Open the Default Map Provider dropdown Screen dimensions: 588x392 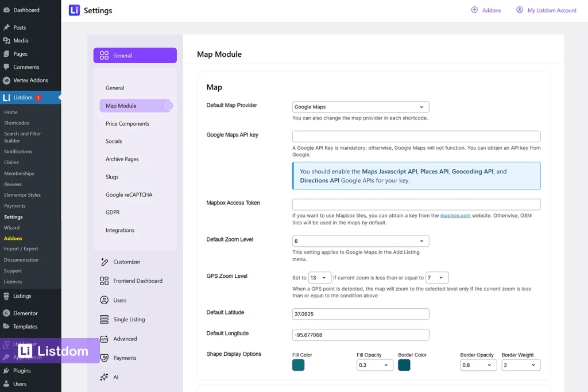pos(360,106)
